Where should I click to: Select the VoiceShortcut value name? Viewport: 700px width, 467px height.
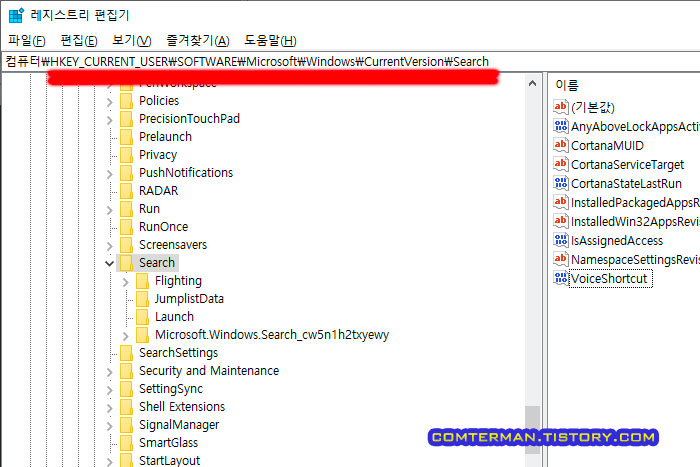click(609, 279)
